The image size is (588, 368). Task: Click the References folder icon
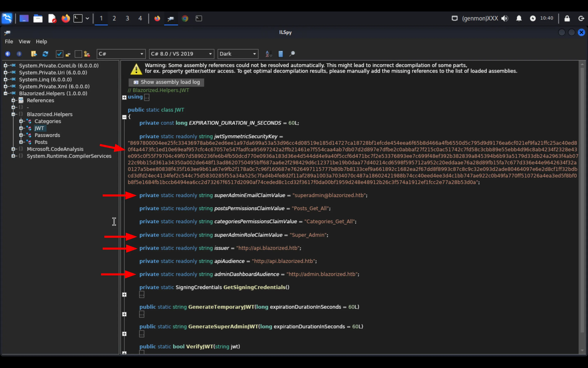[x=21, y=100]
